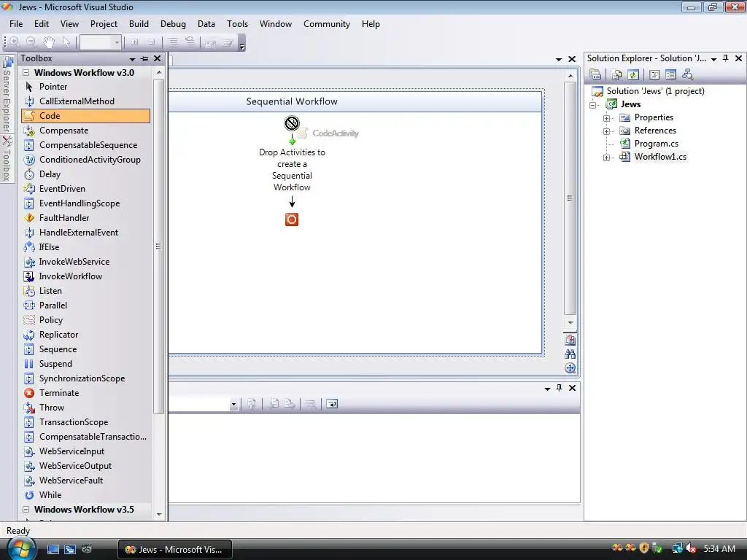Click the workflow end stop symbol
Image resolution: width=747 pixels, height=560 pixels.
(292, 219)
